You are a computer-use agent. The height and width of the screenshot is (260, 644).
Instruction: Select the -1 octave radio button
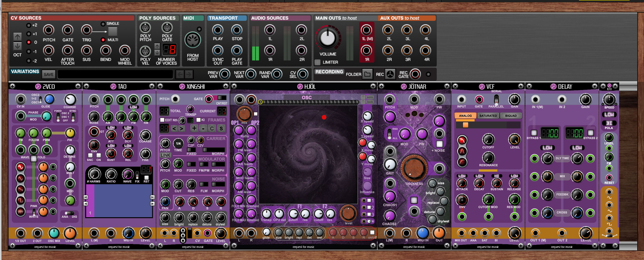pyautogui.click(x=28, y=52)
